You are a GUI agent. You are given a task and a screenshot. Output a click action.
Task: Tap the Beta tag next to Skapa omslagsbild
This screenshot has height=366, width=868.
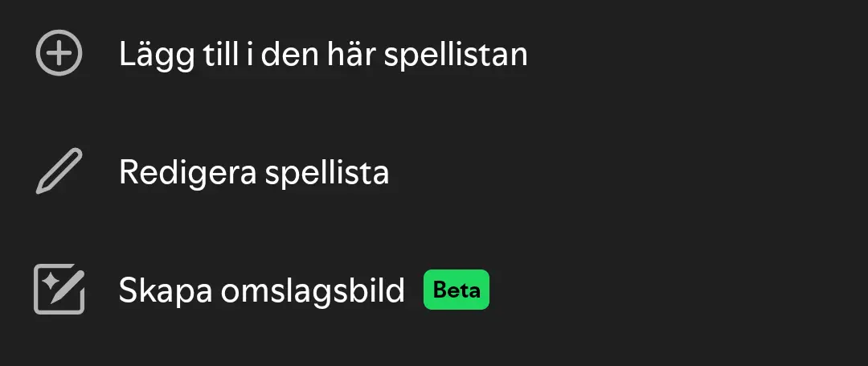coord(457,290)
